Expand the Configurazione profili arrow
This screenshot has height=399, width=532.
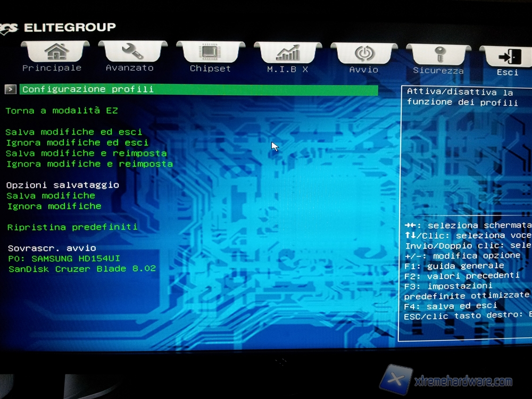coord(11,89)
